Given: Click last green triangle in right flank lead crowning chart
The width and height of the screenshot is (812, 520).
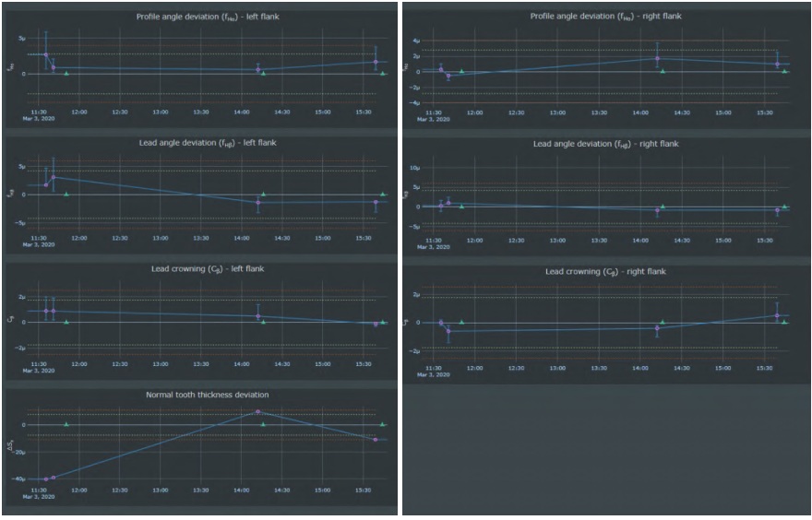Looking at the screenshot, I should point(784,323).
